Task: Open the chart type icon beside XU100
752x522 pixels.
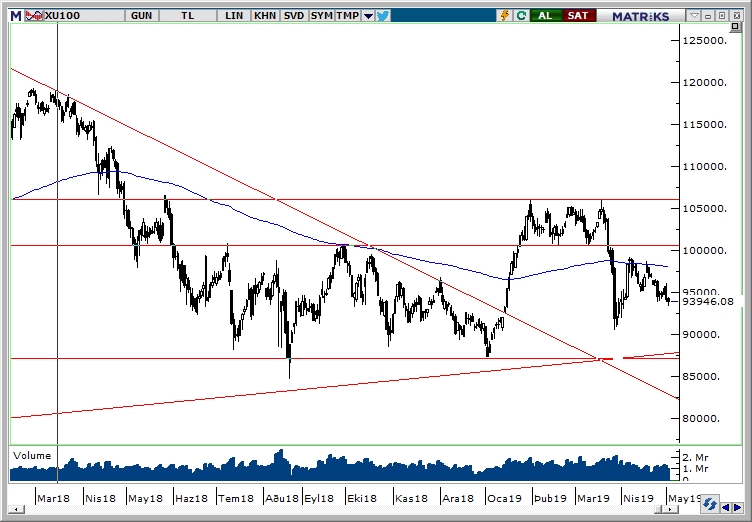Action: point(34,16)
